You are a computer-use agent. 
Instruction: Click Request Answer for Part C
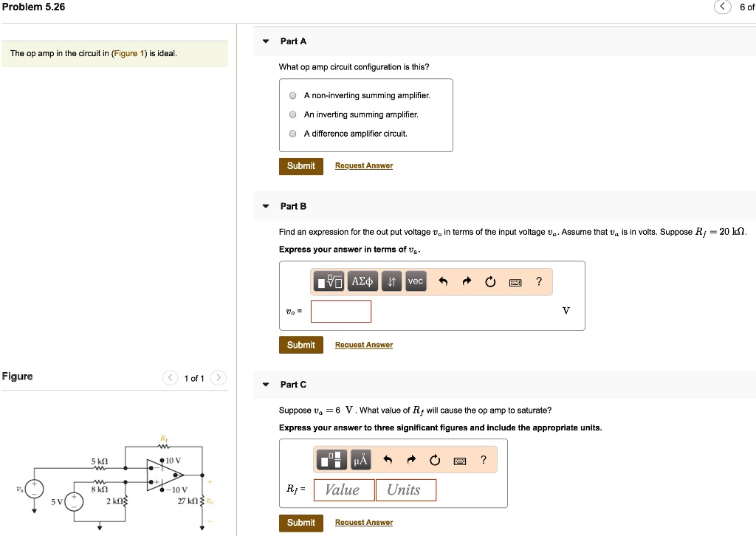coord(363,522)
